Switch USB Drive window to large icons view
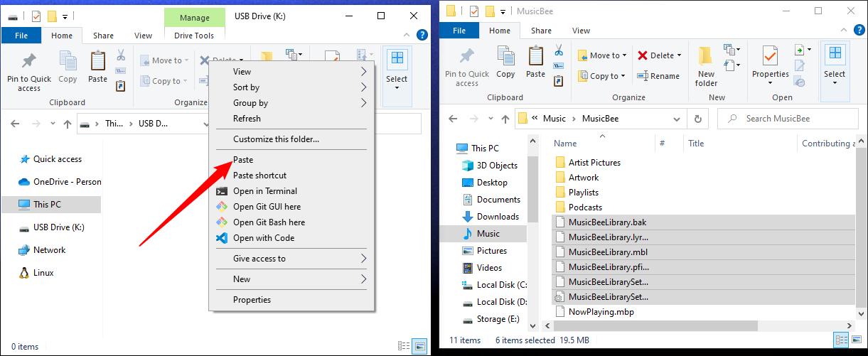The width and height of the screenshot is (868, 356). 420,347
